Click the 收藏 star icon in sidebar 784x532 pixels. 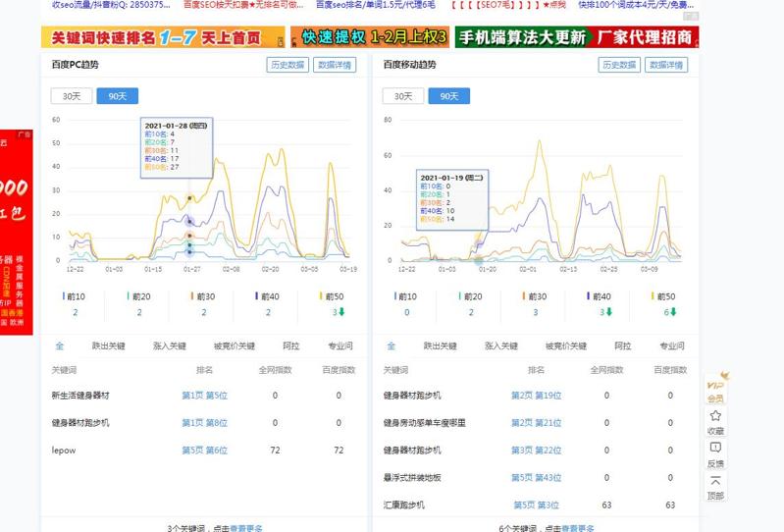click(x=715, y=416)
